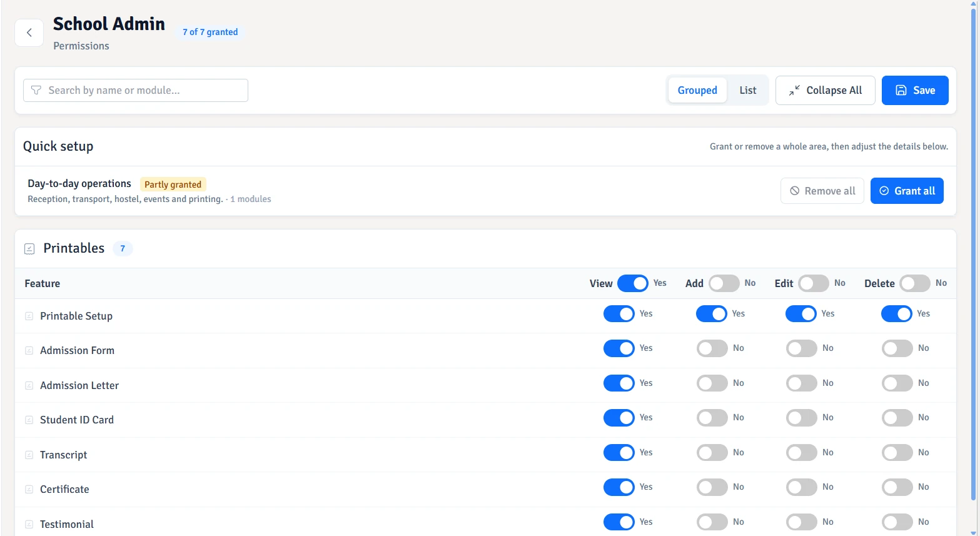Click the icon beside Testimonial
The image size is (980, 536).
point(29,525)
